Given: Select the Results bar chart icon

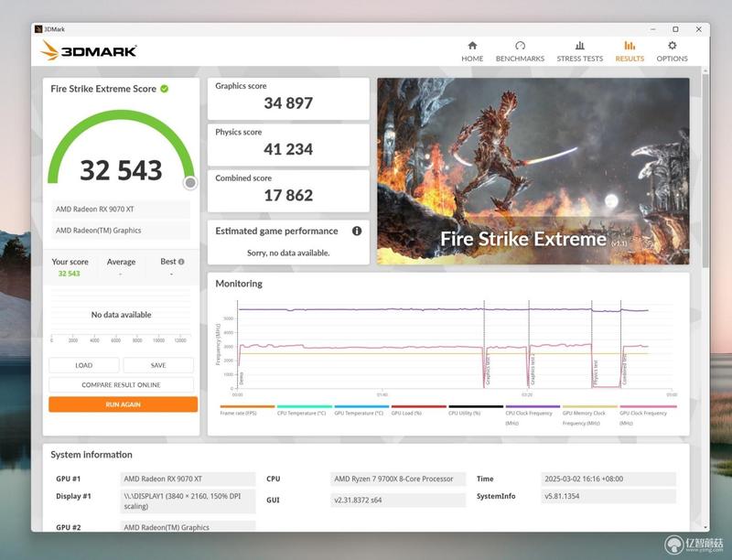Looking at the screenshot, I should tap(630, 46).
